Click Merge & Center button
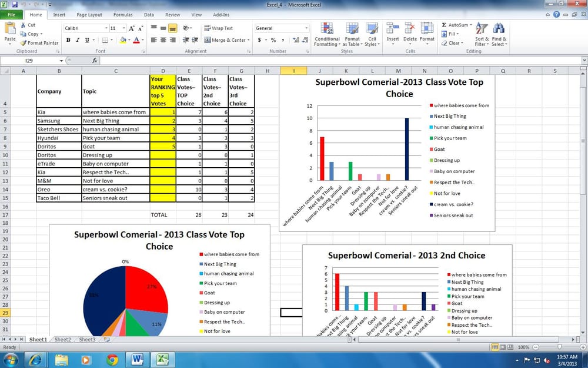This screenshot has width=588, height=368. tap(225, 40)
